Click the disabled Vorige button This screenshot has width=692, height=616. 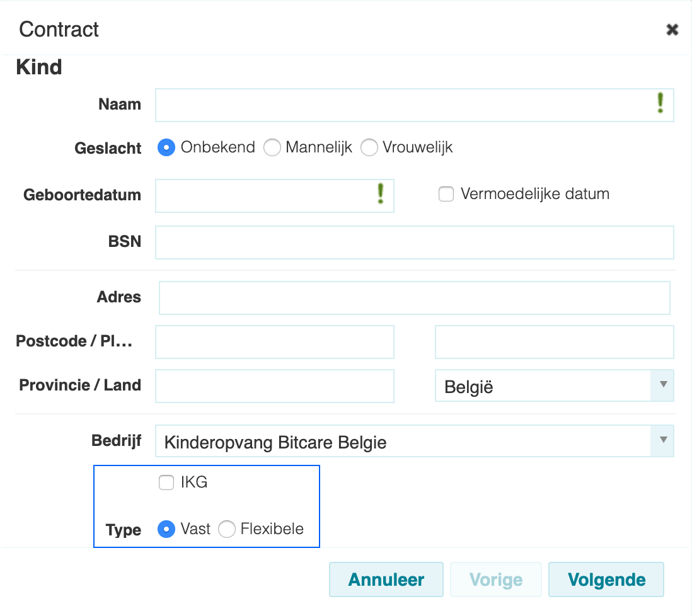[495, 579]
